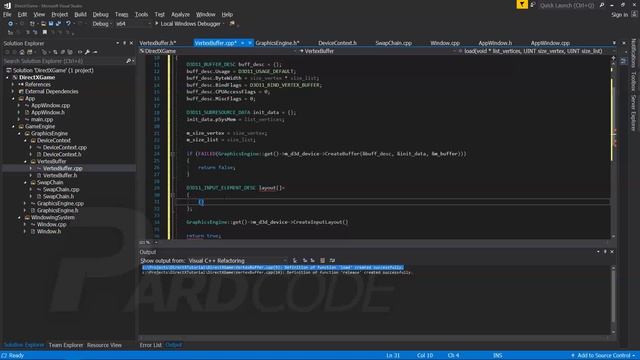Open the Debug configuration dropdown
This screenshot has height=360, width=640.
(102, 24)
